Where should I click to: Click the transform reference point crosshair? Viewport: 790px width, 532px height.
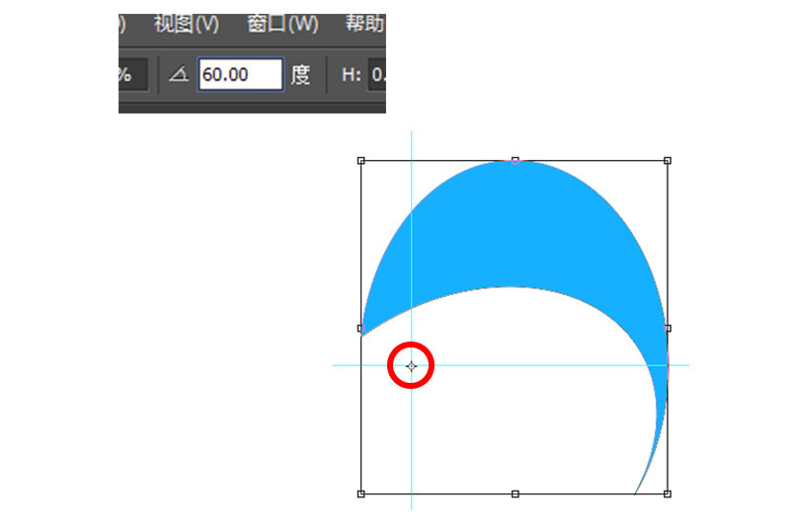(x=412, y=366)
